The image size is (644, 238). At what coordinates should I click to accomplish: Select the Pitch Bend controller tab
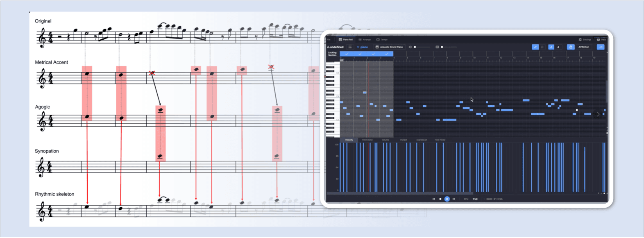point(367,140)
